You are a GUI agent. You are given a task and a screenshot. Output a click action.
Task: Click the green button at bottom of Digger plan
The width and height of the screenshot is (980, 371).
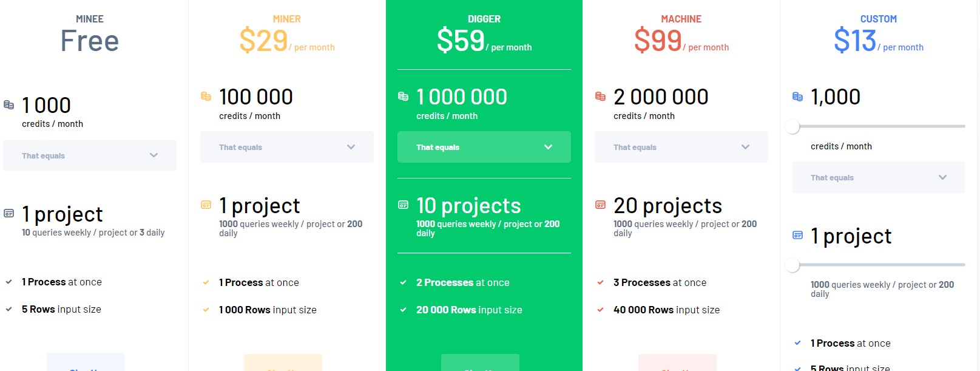[480, 363]
